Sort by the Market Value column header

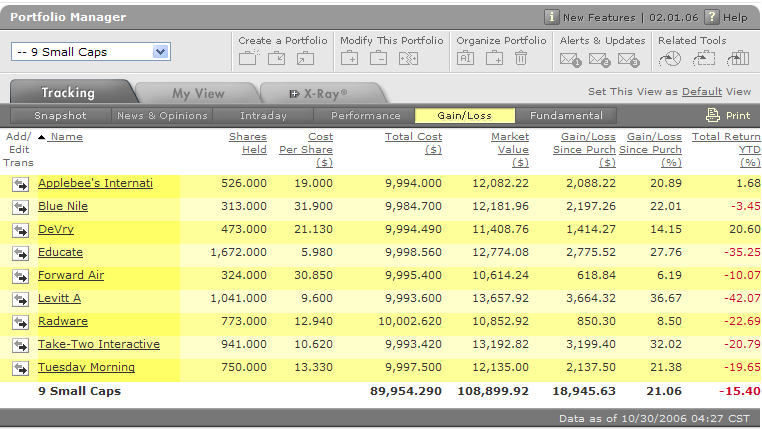pos(510,137)
